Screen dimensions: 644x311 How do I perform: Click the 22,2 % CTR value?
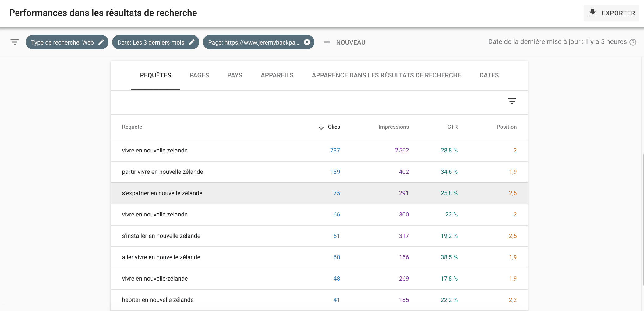[449, 300]
